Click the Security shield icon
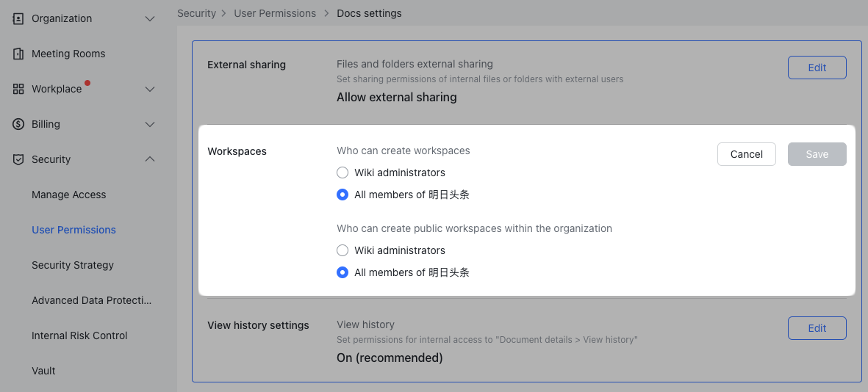The height and width of the screenshot is (392, 868). click(x=18, y=159)
